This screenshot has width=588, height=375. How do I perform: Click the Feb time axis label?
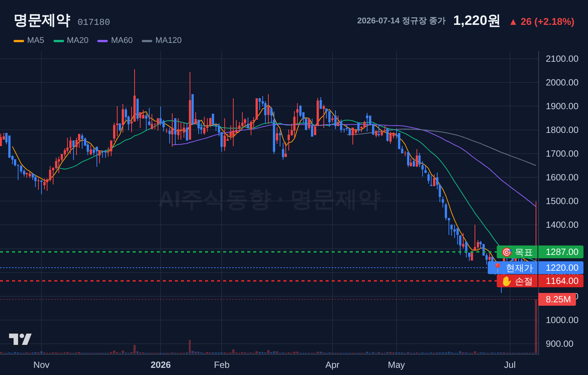222,365
